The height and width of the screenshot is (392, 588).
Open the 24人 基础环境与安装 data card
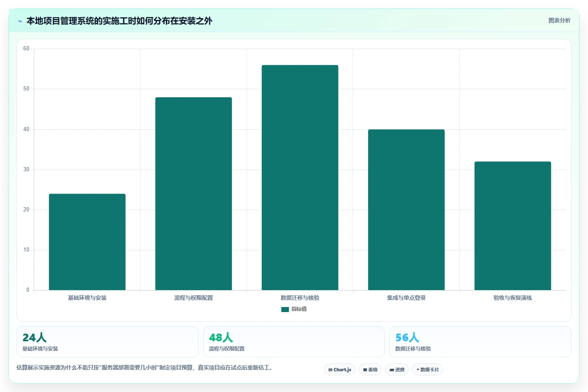coord(107,342)
